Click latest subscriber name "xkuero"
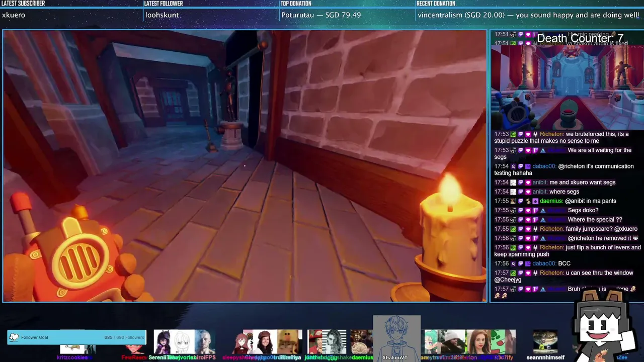644x362 pixels. coord(14,15)
